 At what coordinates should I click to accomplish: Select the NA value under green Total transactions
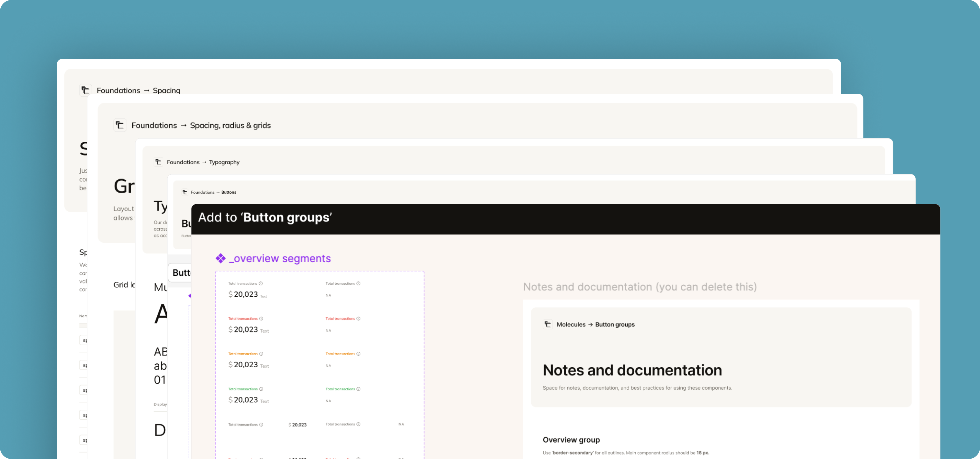pos(328,401)
